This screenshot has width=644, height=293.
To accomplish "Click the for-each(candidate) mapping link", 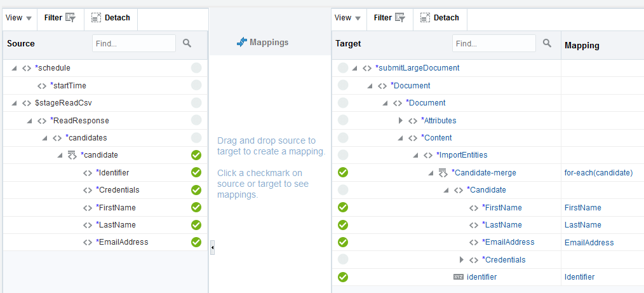I will click(598, 173).
